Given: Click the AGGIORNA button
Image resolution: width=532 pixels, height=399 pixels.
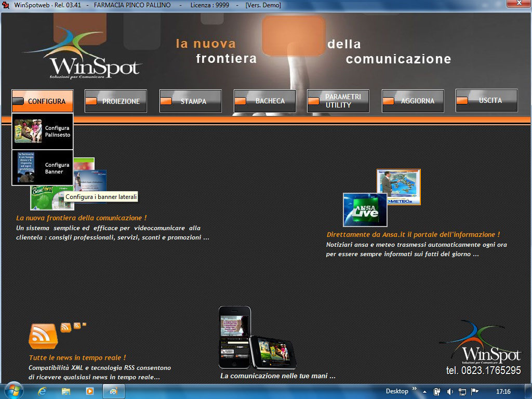Looking at the screenshot, I should (x=413, y=101).
